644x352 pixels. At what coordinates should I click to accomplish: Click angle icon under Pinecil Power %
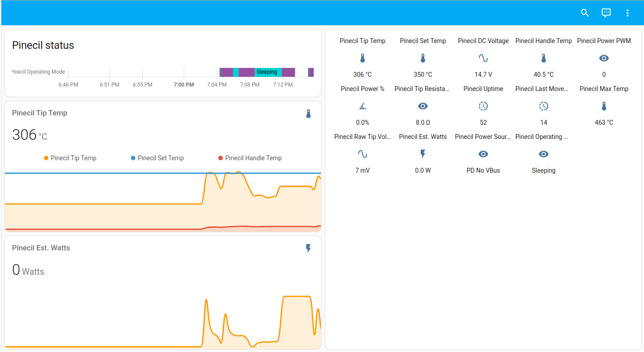point(362,106)
